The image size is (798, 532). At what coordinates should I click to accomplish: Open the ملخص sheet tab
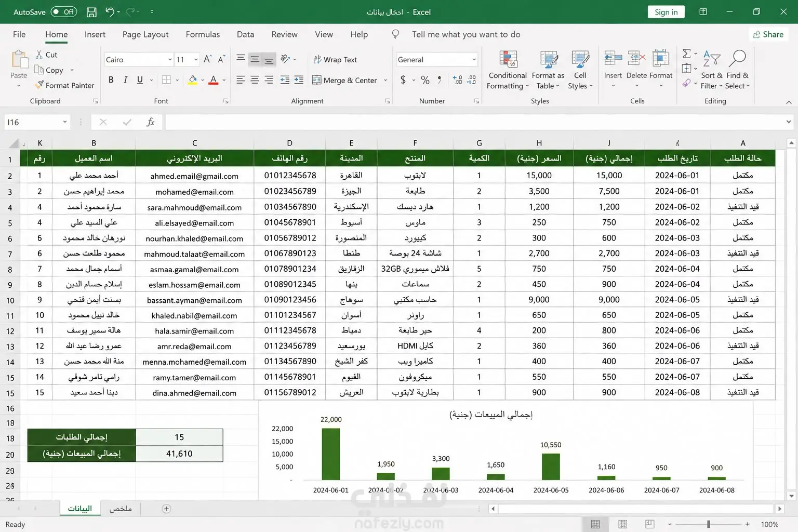[121, 509]
